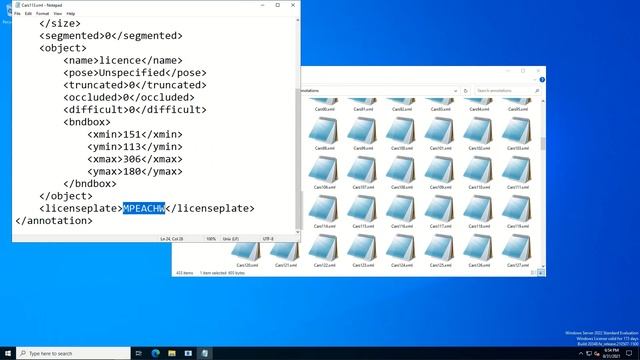Click the highlighted MPEACHW plate text
The image size is (640, 360).
(x=144, y=208)
